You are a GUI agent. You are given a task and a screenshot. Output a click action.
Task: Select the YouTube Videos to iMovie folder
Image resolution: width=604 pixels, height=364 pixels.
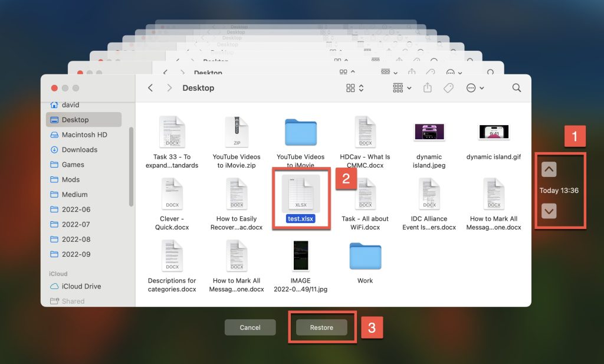pyautogui.click(x=301, y=132)
